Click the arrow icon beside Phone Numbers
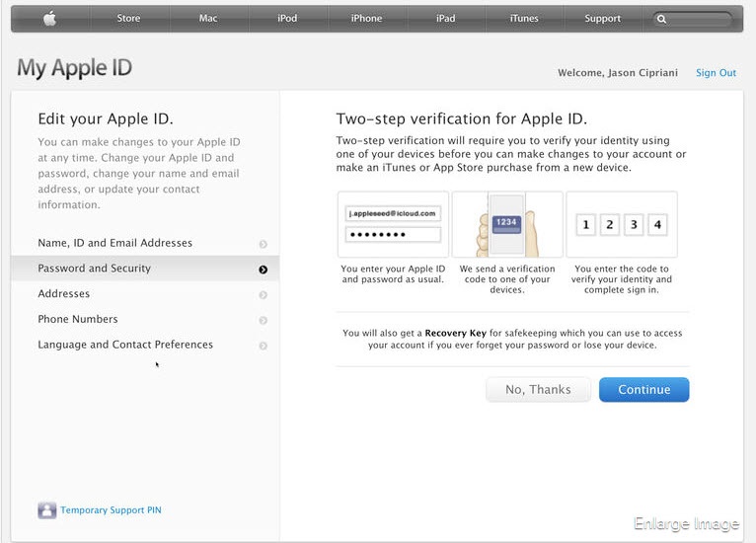This screenshot has width=756, height=543. (263, 321)
